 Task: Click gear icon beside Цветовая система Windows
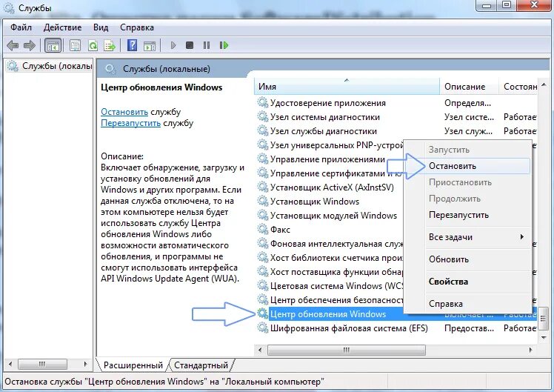pyautogui.click(x=262, y=286)
